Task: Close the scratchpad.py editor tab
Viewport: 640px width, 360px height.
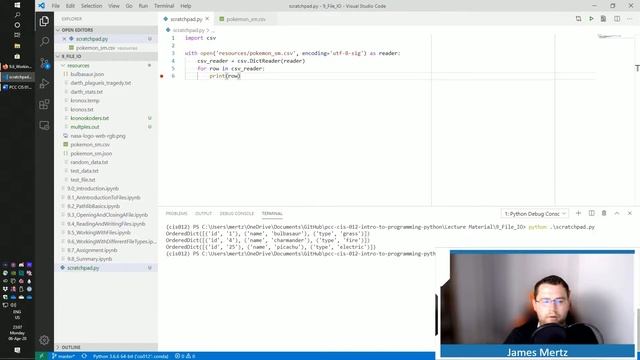Action: tap(207, 19)
